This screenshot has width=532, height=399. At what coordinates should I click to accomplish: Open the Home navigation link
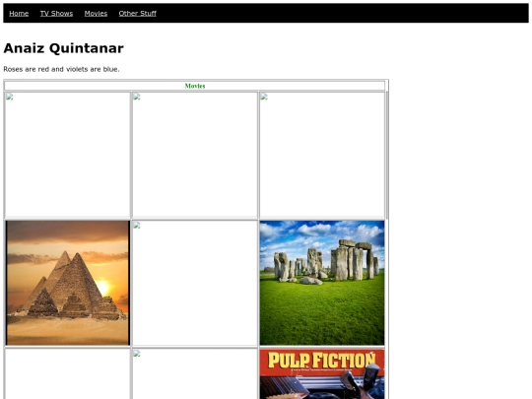(x=19, y=13)
